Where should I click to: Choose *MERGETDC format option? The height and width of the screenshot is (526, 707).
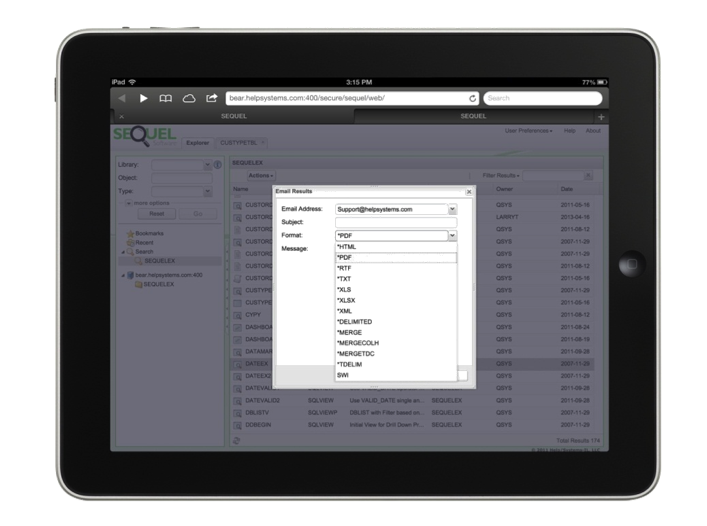tap(396, 354)
